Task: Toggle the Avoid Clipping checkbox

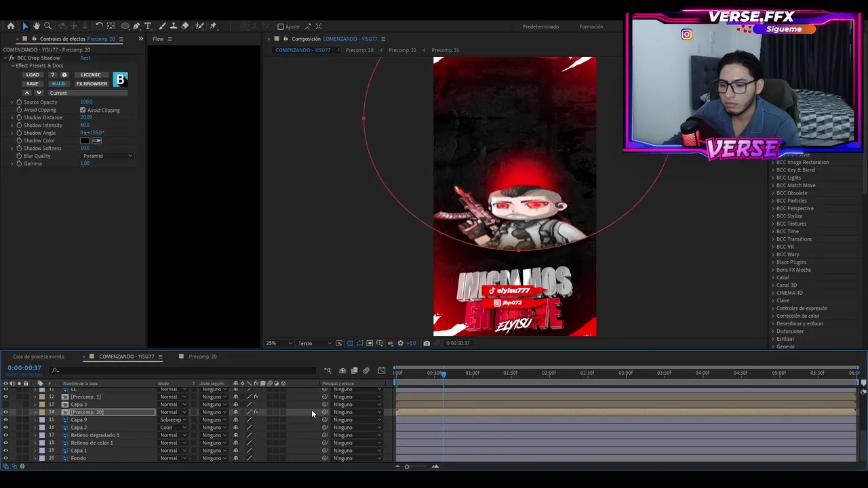Action: (83, 110)
